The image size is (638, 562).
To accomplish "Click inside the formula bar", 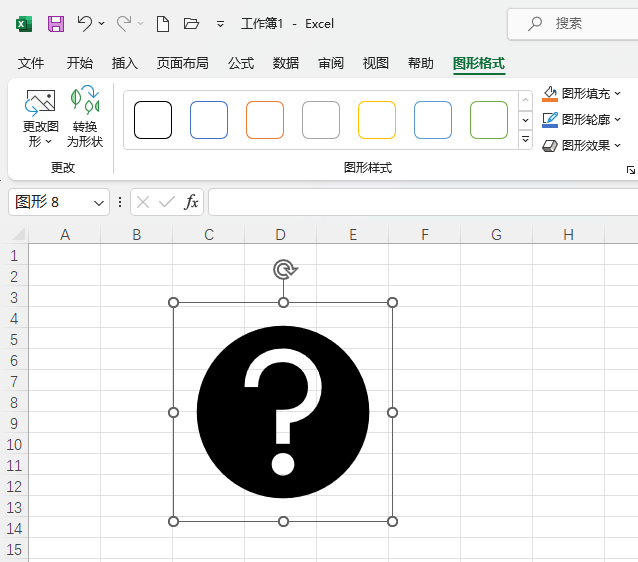I will 423,202.
